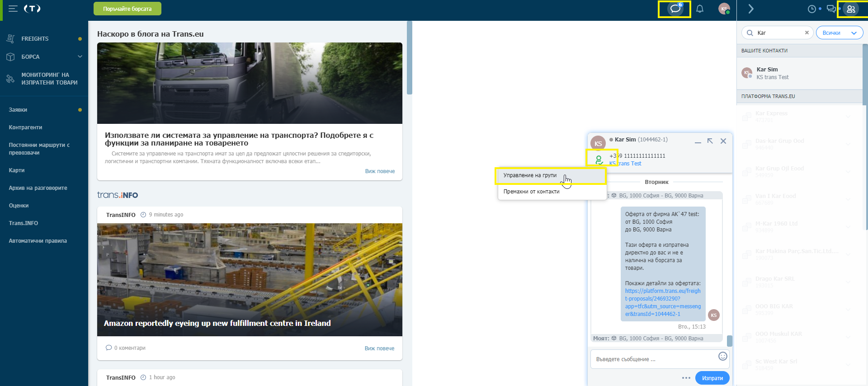Pop out the Kar Sim chat window

click(710, 141)
